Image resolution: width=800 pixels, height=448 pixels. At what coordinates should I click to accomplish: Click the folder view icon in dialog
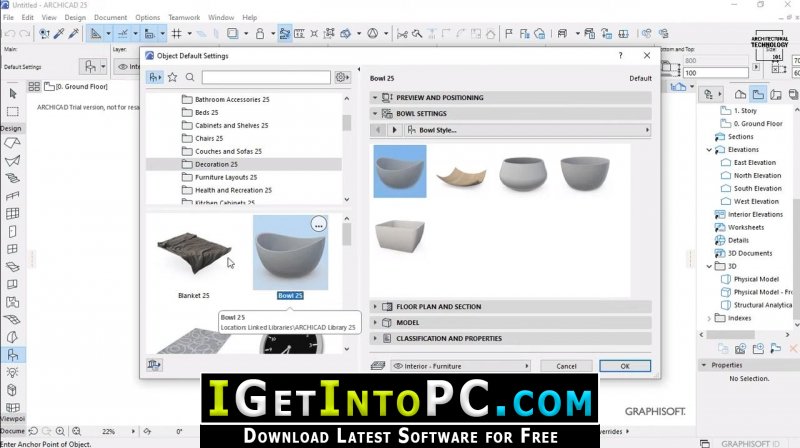[x=154, y=77]
